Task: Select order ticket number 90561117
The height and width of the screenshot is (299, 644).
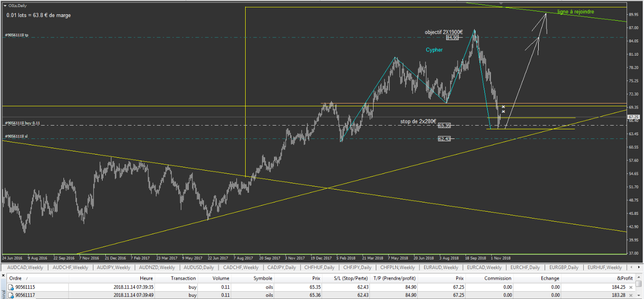Action: [x=25, y=295]
